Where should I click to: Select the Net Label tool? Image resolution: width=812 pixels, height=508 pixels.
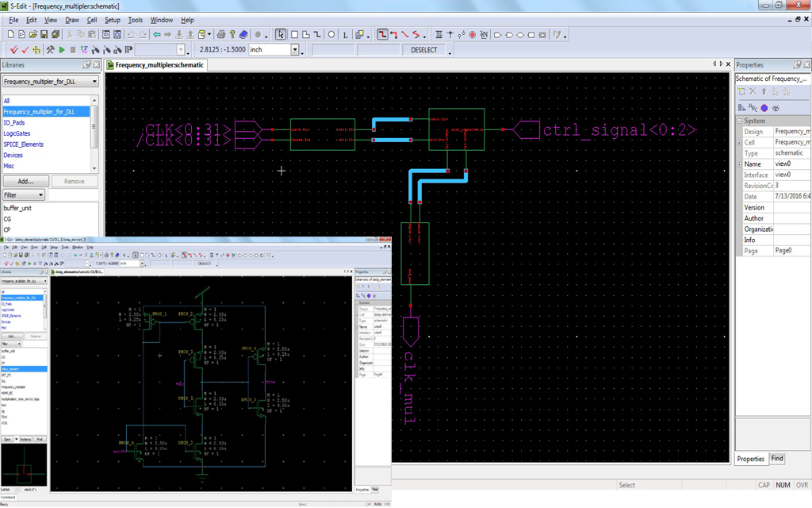[x=484, y=35]
